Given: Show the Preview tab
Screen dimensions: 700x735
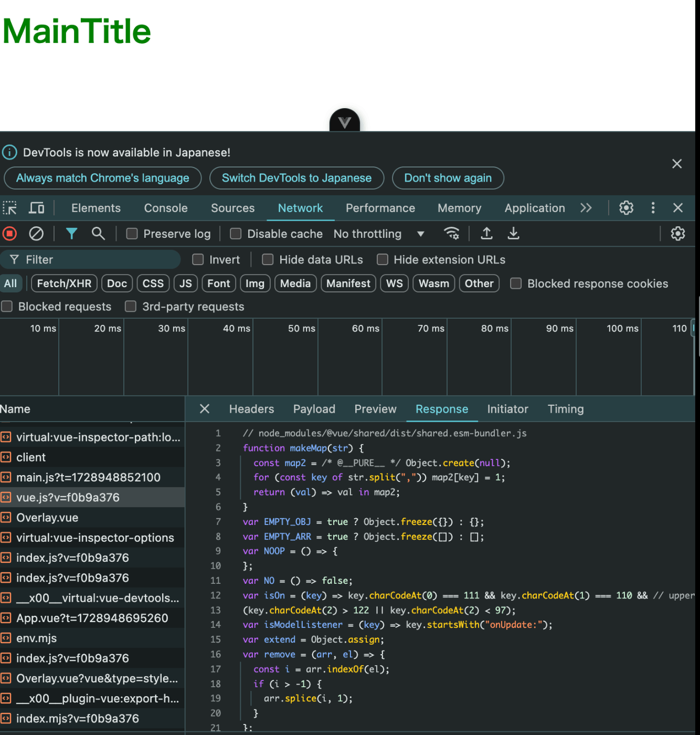Looking at the screenshot, I should pyautogui.click(x=376, y=409).
